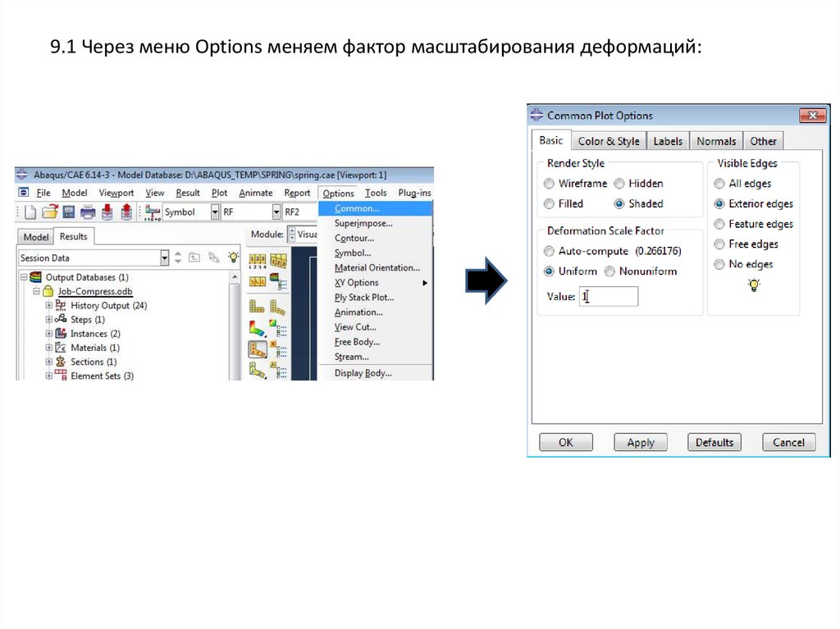Click the Apply button

point(641,443)
